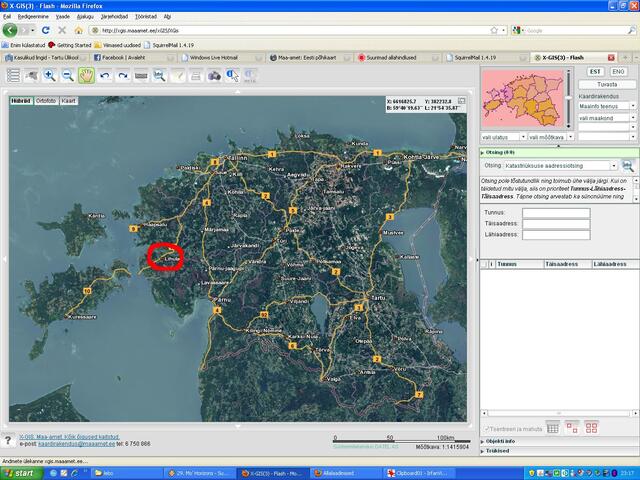The image size is (640, 480).
Task: Open the SquirrelMail 1.4.19 bookmark
Action: tap(169, 45)
